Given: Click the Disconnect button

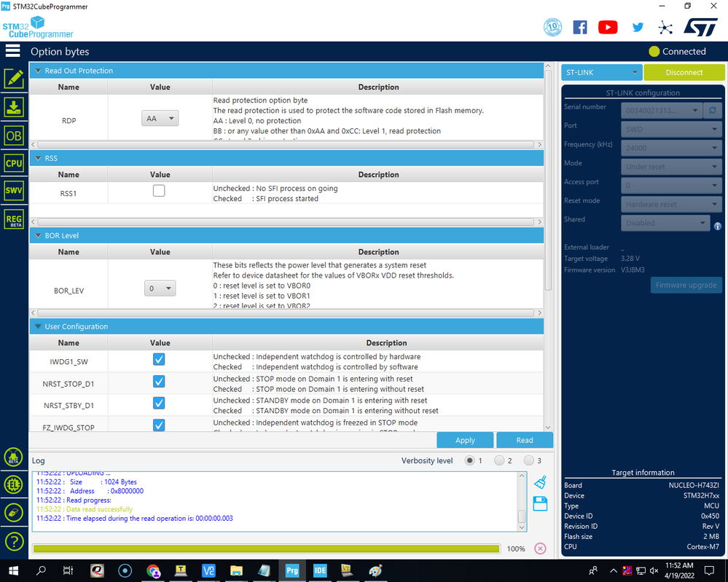Looking at the screenshot, I should pyautogui.click(x=684, y=72).
